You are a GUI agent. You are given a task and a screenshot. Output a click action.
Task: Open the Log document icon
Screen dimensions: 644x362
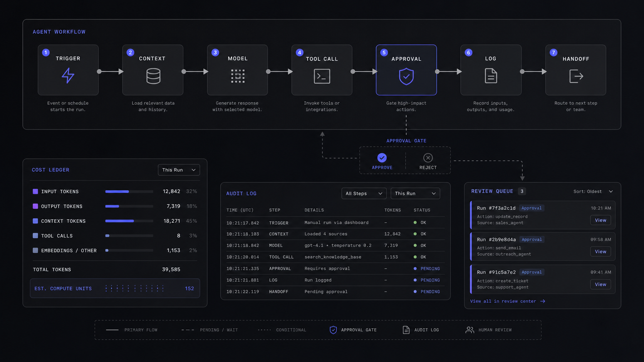click(x=491, y=76)
